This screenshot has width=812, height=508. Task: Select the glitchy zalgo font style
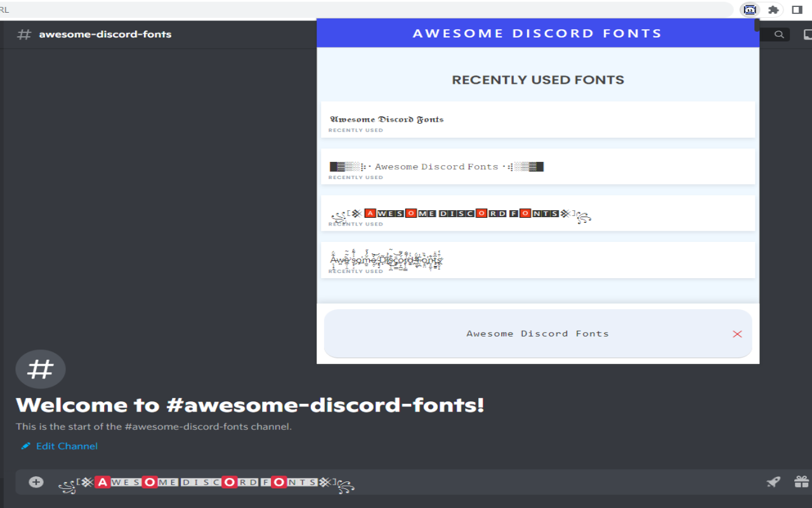(538, 260)
